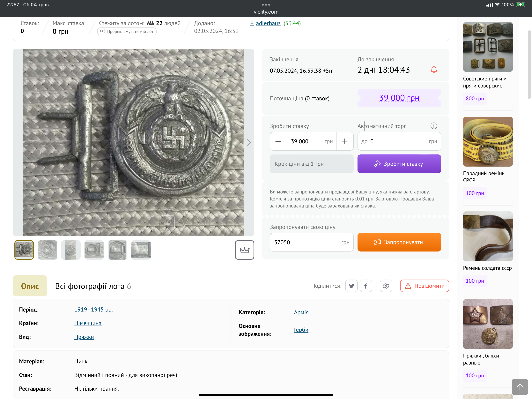
Task: Decrease the bid with the minus button
Action: point(278,141)
